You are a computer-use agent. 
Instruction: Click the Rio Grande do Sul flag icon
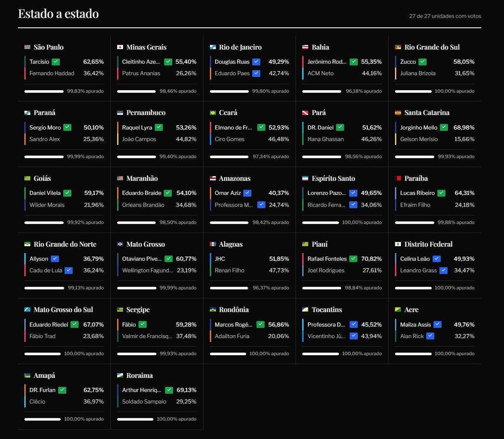click(x=398, y=47)
